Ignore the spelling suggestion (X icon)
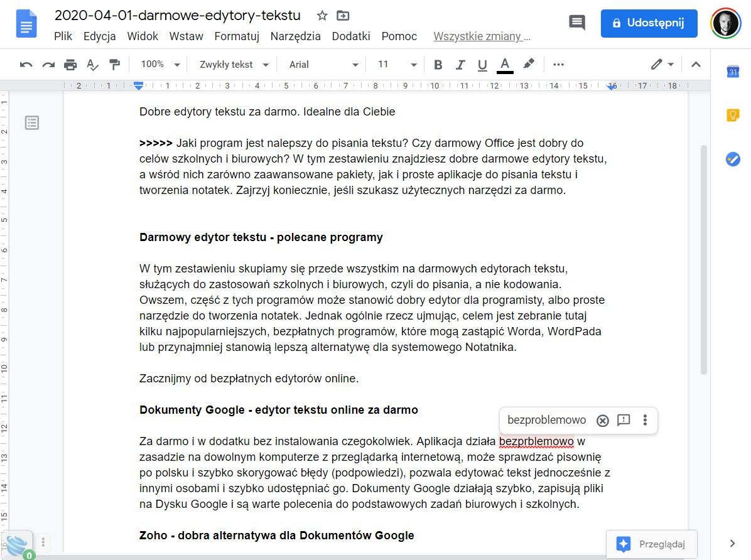The height and width of the screenshot is (560, 751). (x=603, y=421)
